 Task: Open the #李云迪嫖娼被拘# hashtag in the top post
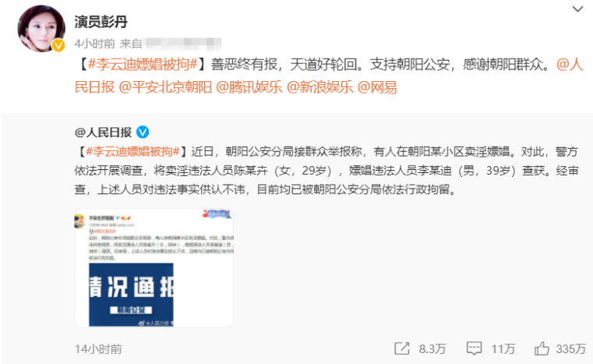click(143, 65)
